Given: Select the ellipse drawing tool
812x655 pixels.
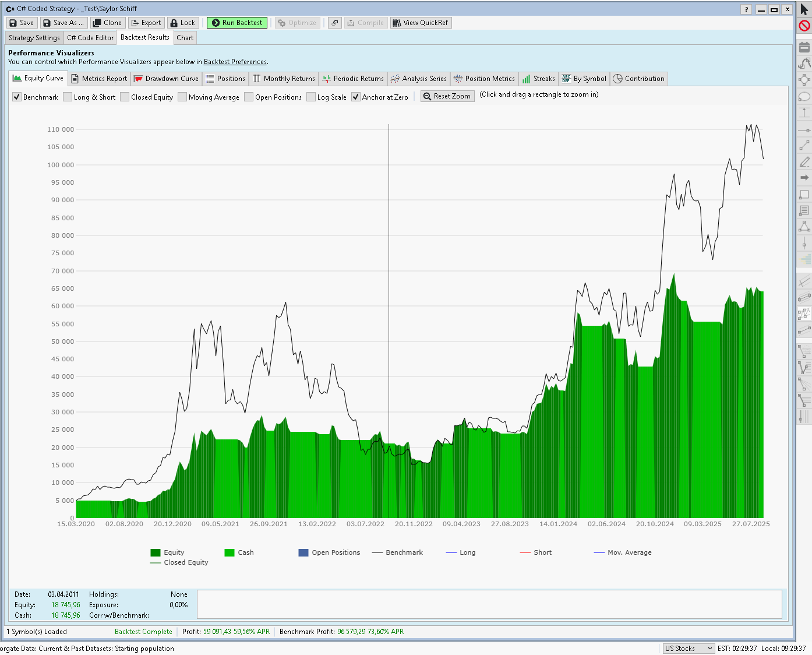Looking at the screenshot, I should coord(804,97).
